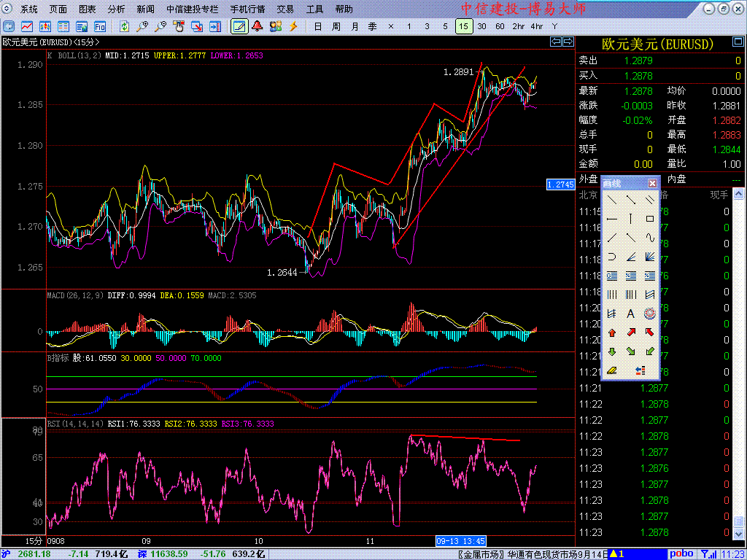Switch chart to 30-minute period

pyautogui.click(x=481, y=26)
